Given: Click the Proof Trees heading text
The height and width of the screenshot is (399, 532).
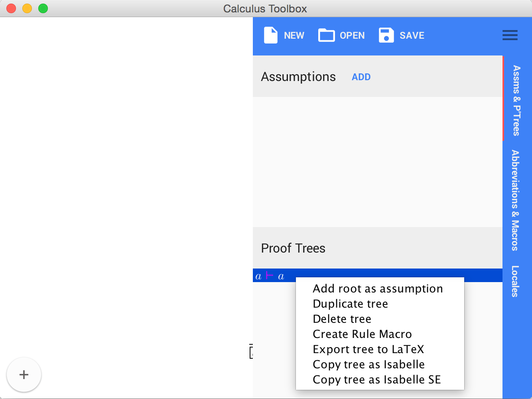Looking at the screenshot, I should click(293, 248).
